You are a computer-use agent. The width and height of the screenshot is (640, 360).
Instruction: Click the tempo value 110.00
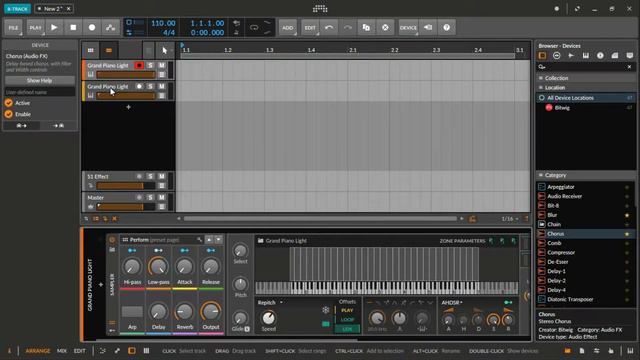coord(163,23)
